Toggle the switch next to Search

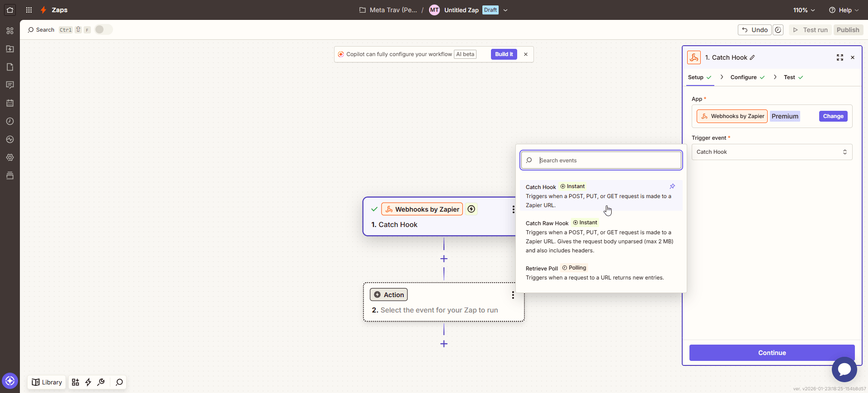point(104,29)
